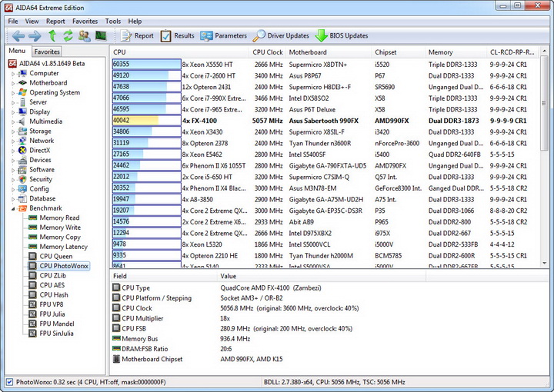
Task: Refresh using the green circular arrows icon
Action: [68, 35]
